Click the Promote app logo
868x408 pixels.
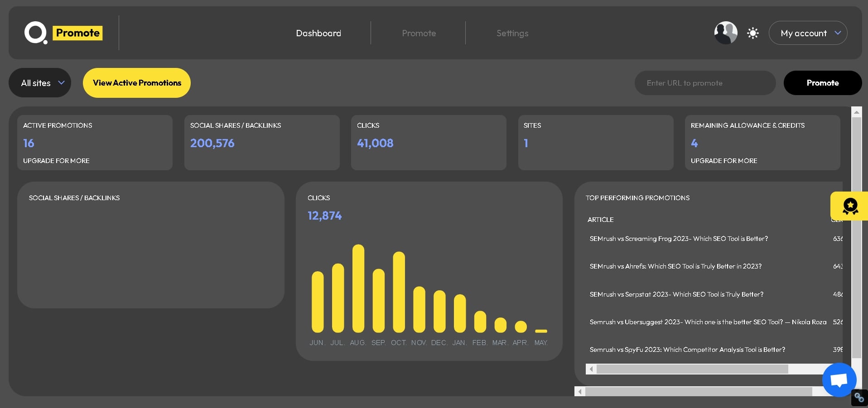click(x=63, y=33)
